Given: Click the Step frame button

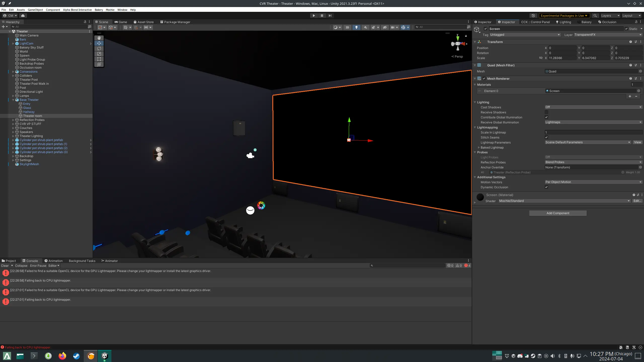Looking at the screenshot, I should tap(330, 16).
